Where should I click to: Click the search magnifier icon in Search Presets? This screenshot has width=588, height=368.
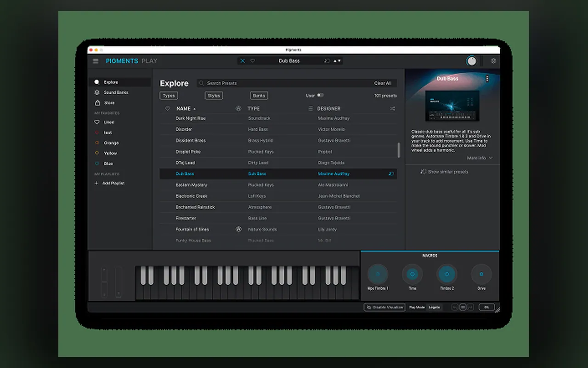[x=201, y=83]
